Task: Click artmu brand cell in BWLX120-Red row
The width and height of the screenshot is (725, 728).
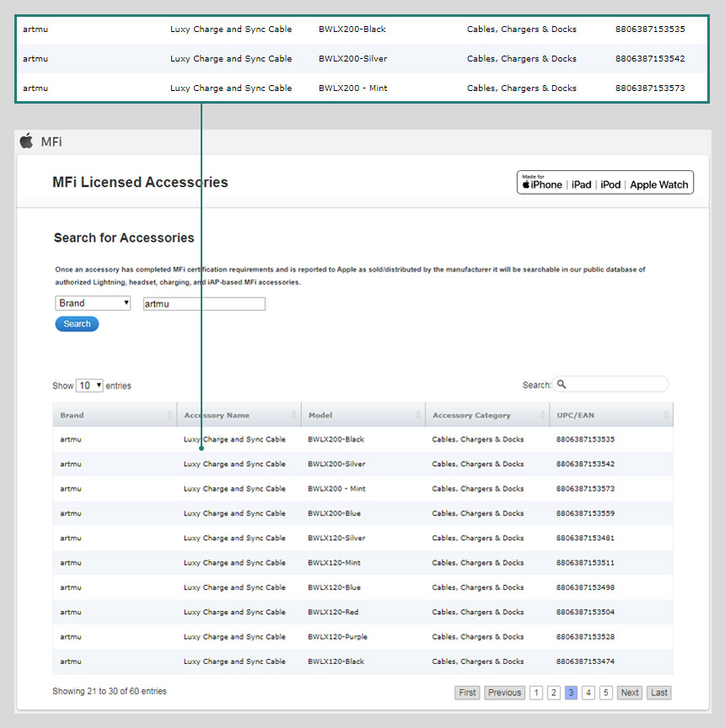Action: pyautogui.click(x=71, y=612)
